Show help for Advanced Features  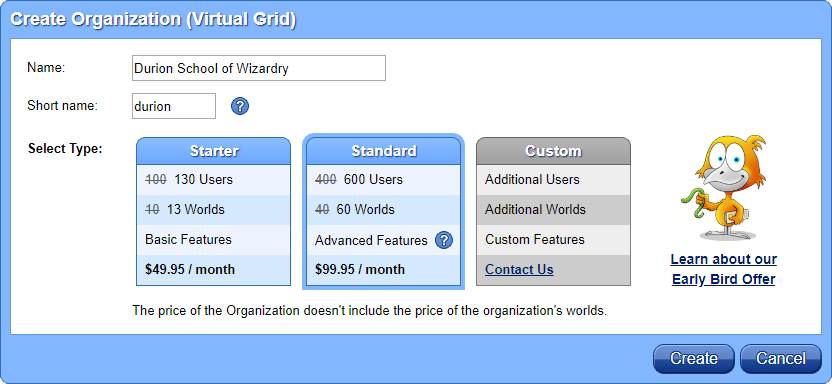tap(444, 240)
